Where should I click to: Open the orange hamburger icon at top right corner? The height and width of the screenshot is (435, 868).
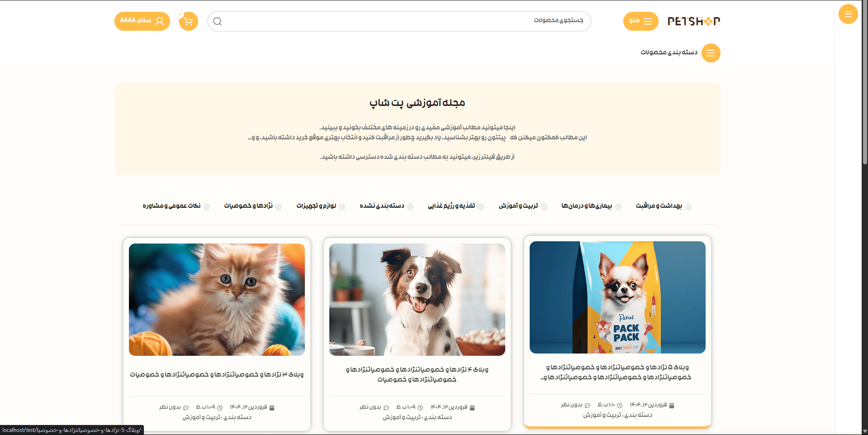coord(848,14)
